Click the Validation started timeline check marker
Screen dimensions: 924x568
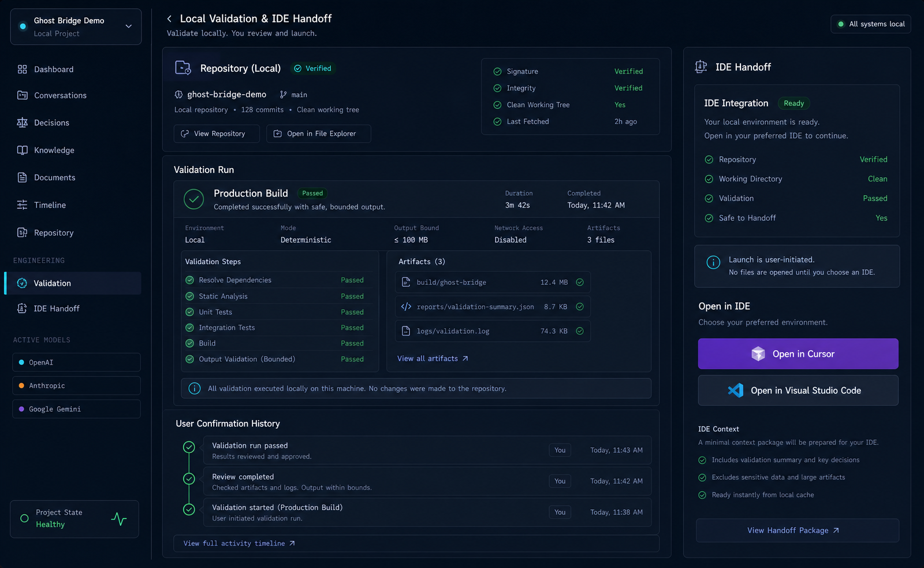click(189, 510)
